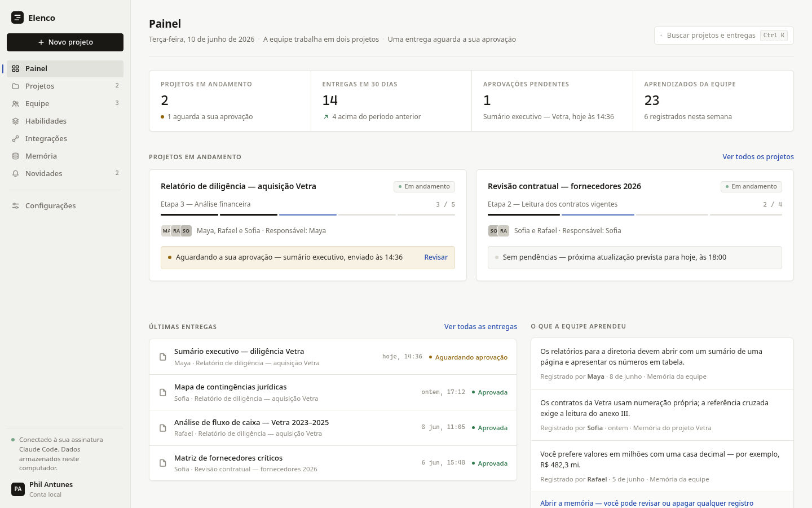Open Revisão contratual — fornecedores 2026 project
Screen dimensions: 812x508
[x=564, y=186]
